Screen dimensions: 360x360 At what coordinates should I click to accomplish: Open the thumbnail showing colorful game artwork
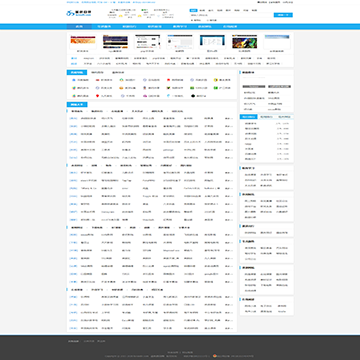tap(245, 42)
